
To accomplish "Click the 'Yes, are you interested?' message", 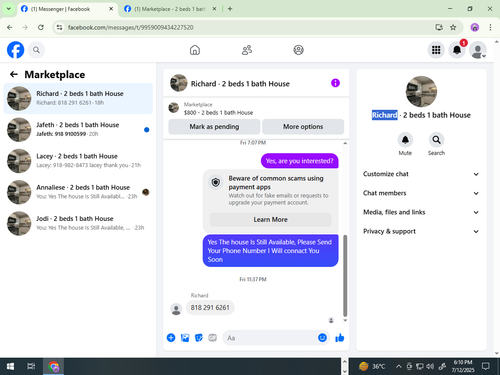I will (299, 161).
